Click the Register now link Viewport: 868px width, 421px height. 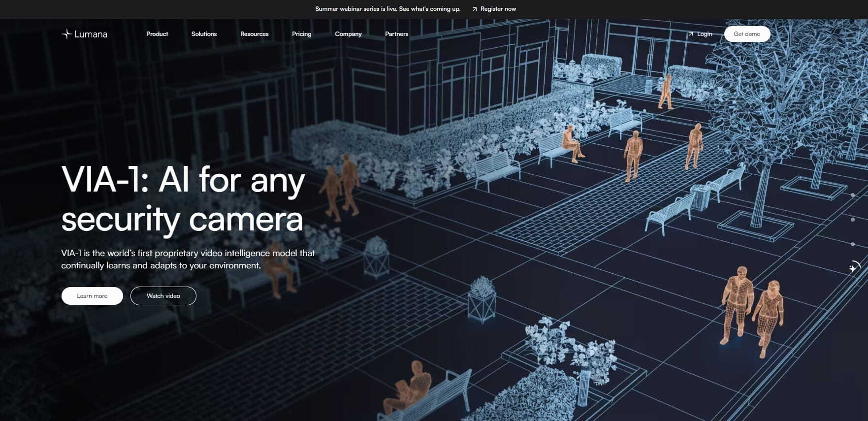tap(498, 9)
